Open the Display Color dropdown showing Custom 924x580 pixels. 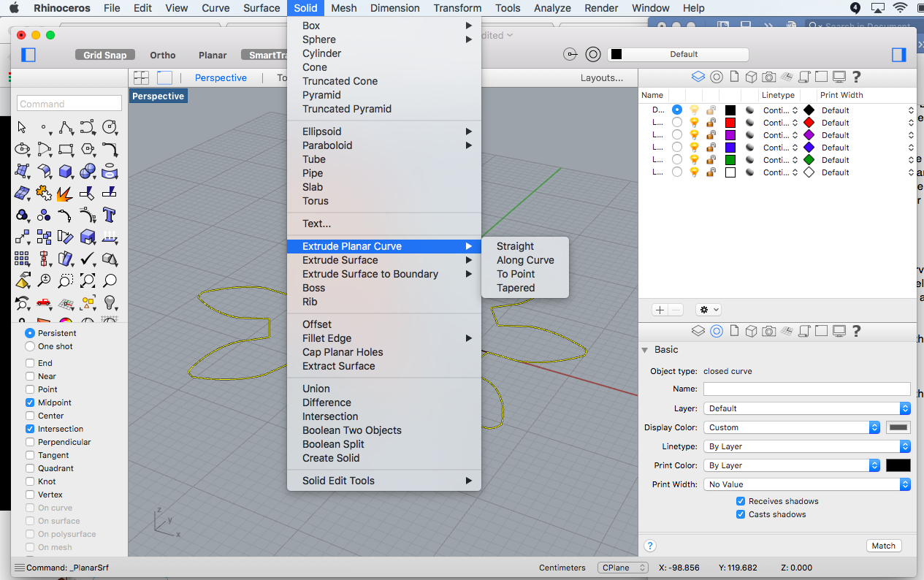click(x=792, y=427)
